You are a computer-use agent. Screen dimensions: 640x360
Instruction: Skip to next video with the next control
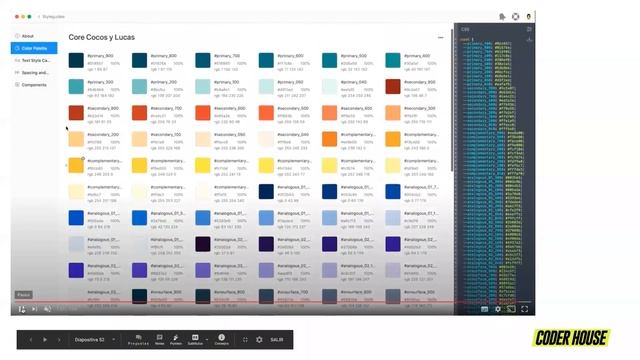click(35, 309)
